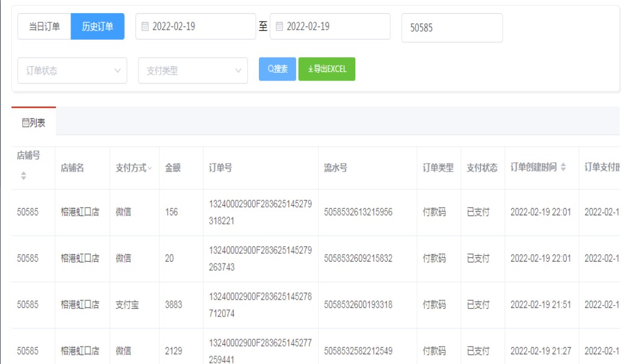
Task: Click calendar icon in end date field
Action: (279, 26)
